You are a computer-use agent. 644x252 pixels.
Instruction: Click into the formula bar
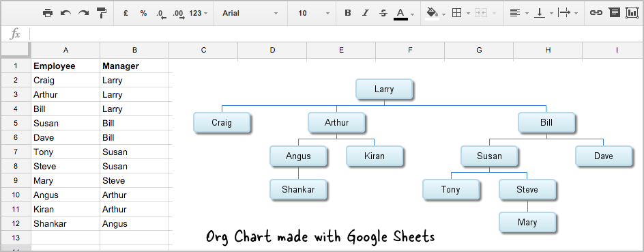point(337,33)
